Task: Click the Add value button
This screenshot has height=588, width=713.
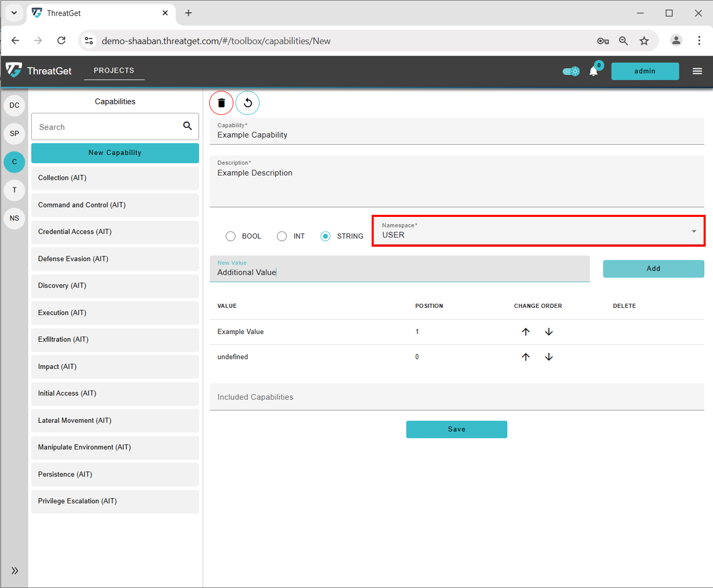Action: point(653,269)
